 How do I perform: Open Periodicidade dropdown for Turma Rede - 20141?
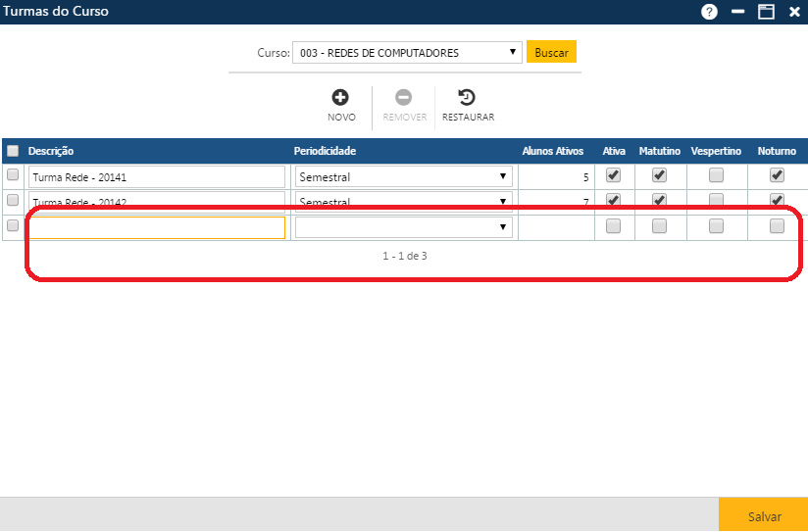pos(404,176)
